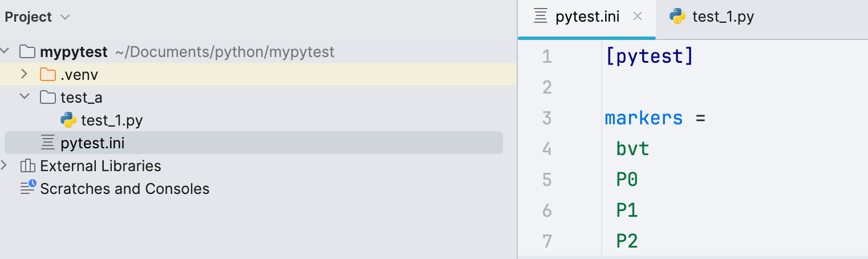Collapse the test_a folder

coord(24,97)
